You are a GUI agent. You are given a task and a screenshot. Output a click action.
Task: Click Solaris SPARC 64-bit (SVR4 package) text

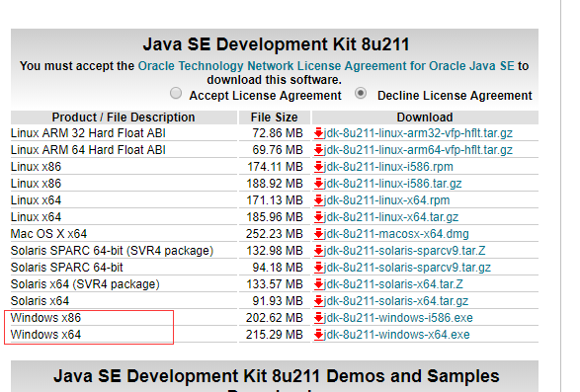click(x=112, y=251)
